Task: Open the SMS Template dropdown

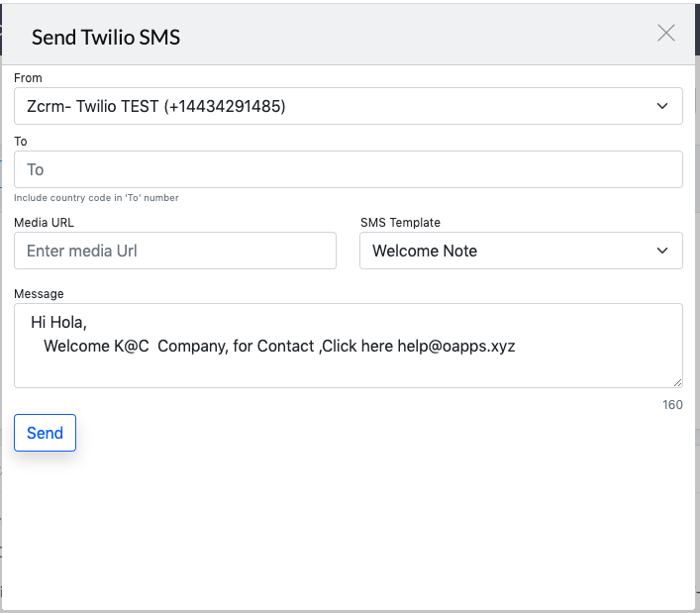Action: click(521, 251)
